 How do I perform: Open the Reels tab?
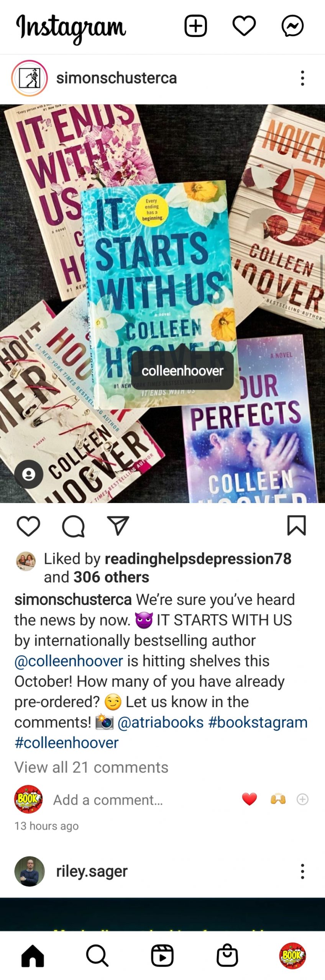(162, 955)
